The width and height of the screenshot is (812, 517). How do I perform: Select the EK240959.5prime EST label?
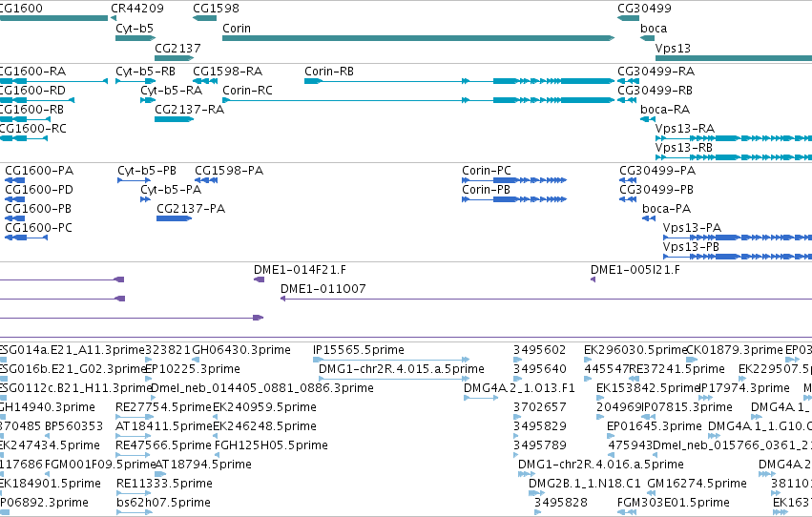point(264,408)
